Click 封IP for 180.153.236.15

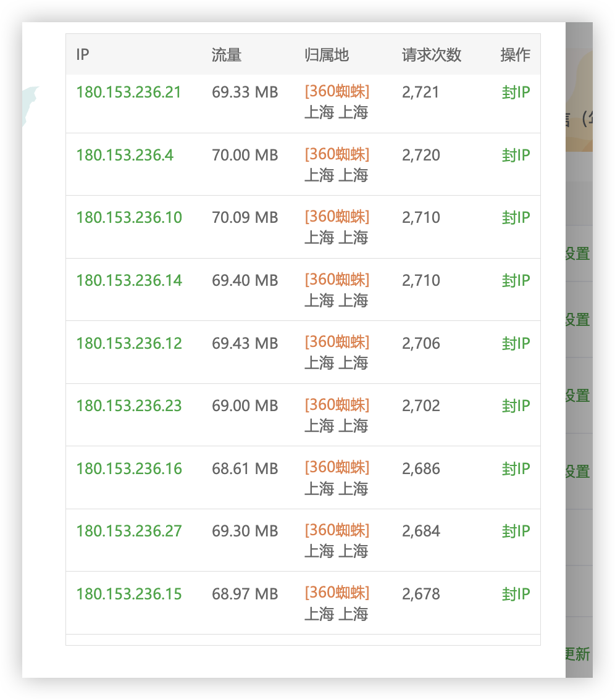click(516, 594)
